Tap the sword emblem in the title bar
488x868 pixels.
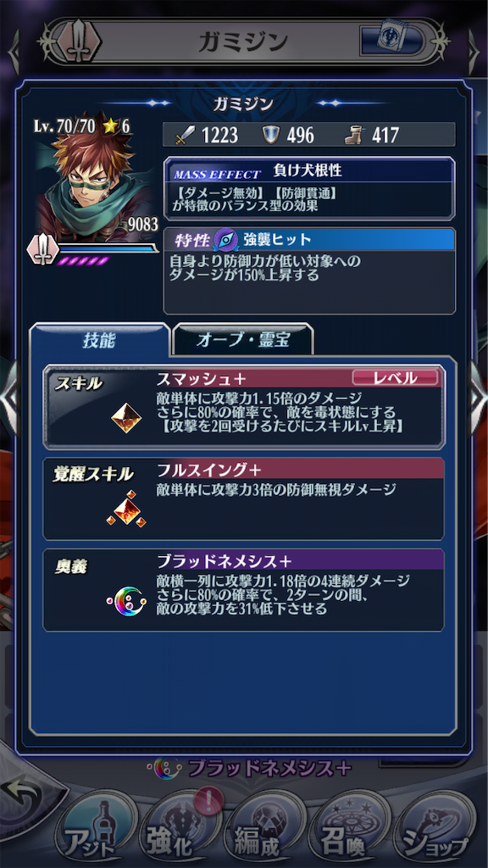coord(80,42)
